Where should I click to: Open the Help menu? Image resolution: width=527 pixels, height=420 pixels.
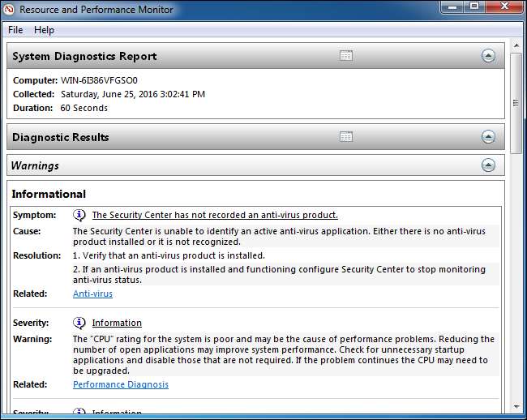coord(44,30)
